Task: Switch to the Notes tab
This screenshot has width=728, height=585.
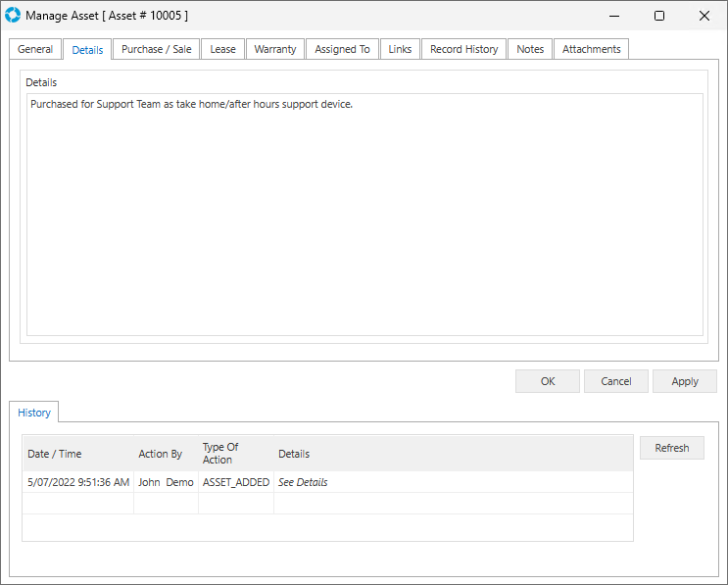Action: 530,49
